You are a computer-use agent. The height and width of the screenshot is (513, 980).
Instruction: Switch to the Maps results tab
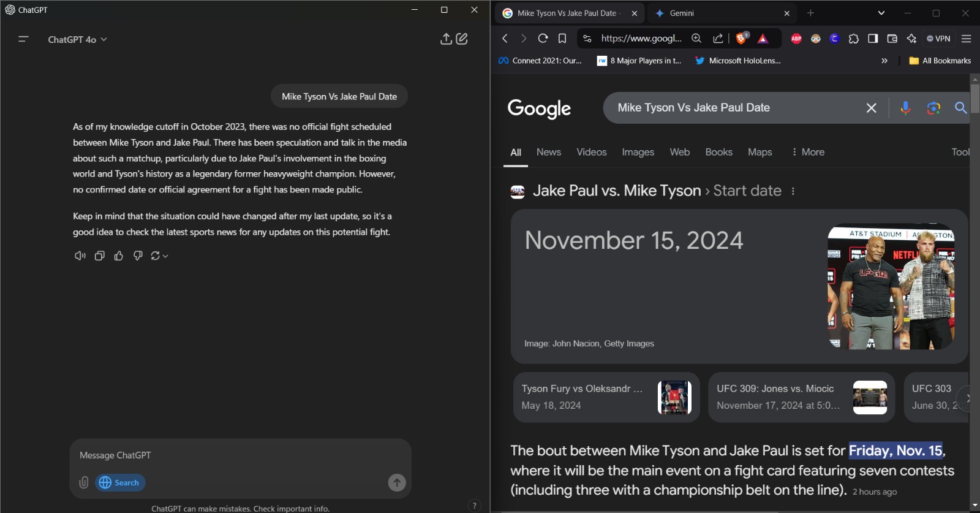click(x=759, y=152)
